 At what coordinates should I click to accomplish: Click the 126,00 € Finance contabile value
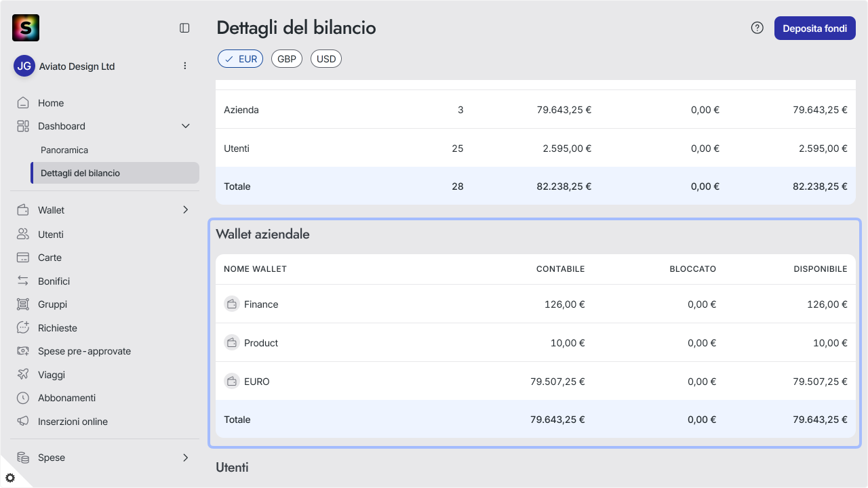click(564, 304)
